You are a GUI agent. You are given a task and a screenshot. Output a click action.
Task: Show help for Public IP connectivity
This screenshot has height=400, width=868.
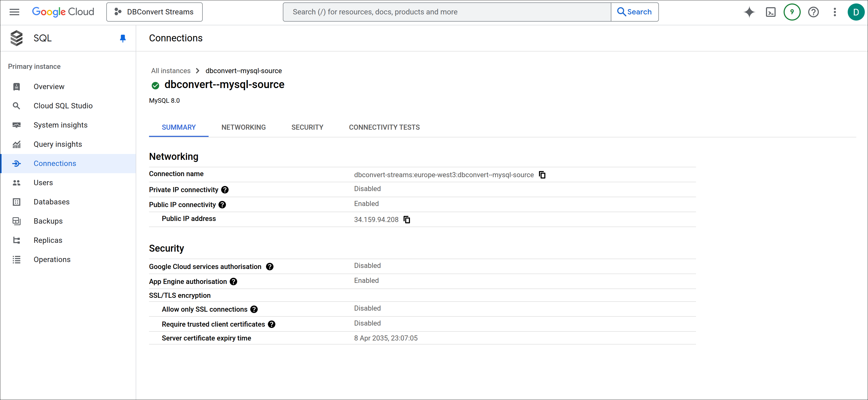point(222,205)
